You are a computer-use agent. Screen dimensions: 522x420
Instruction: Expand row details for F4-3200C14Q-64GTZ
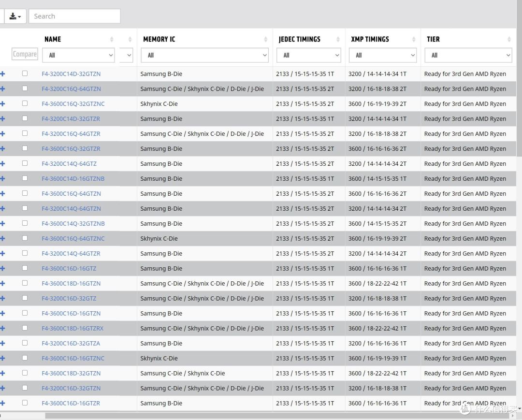click(x=2, y=164)
